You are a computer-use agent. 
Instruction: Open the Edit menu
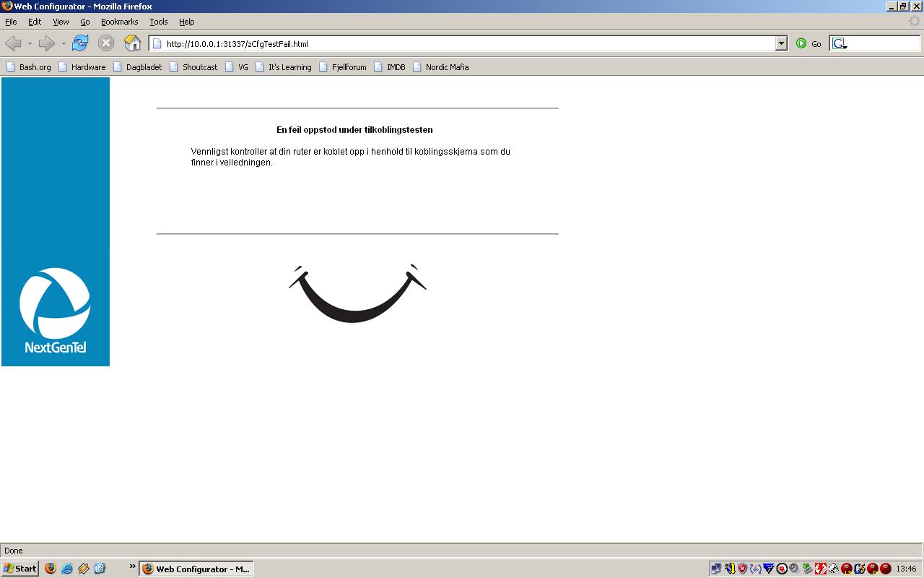[x=35, y=22]
